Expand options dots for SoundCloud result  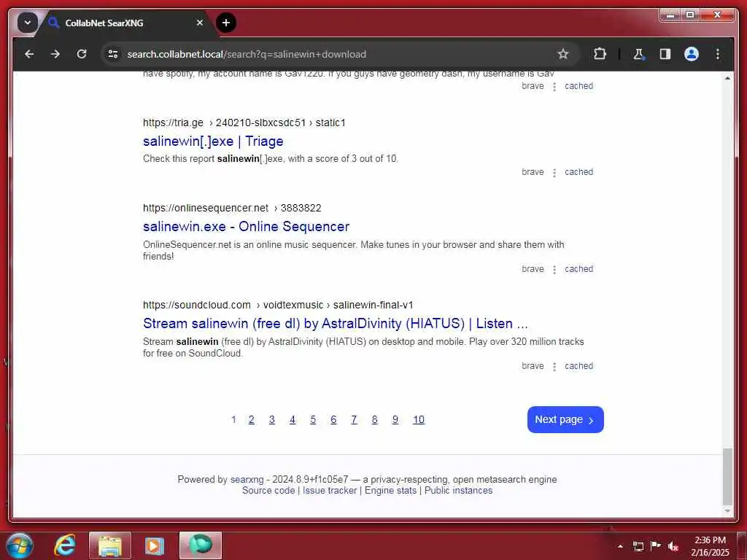(x=554, y=367)
